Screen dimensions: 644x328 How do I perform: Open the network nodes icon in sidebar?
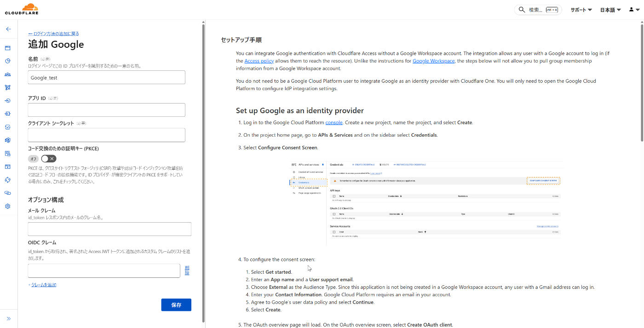(8, 87)
